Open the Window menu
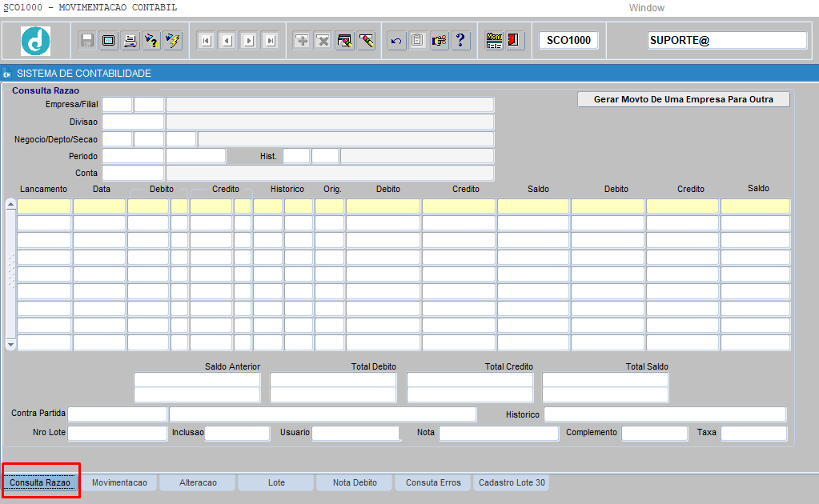Image resolution: width=819 pixels, height=504 pixels. click(x=647, y=8)
